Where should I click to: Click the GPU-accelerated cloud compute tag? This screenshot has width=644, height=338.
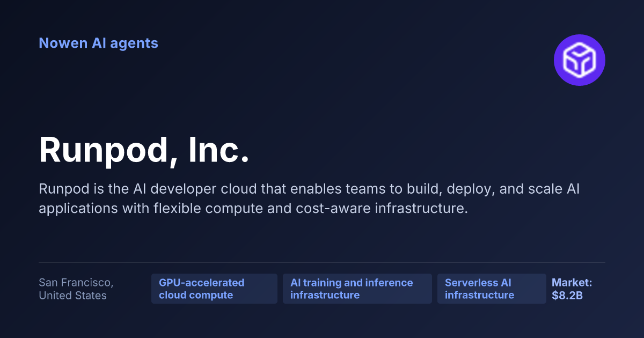[x=214, y=289]
